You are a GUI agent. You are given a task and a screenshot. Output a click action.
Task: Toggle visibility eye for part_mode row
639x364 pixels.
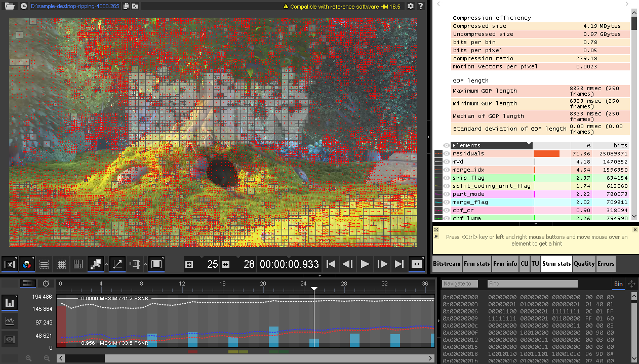pyautogui.click(x=447, y=194)
